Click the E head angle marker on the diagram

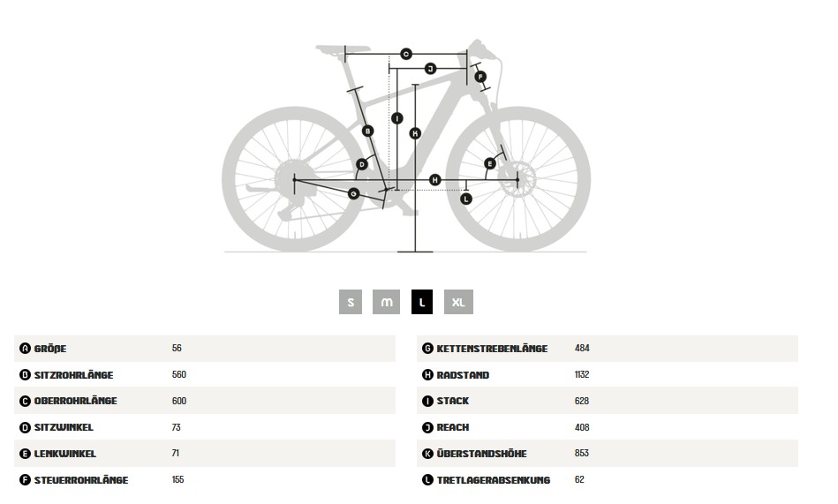(x=489, y=163)
